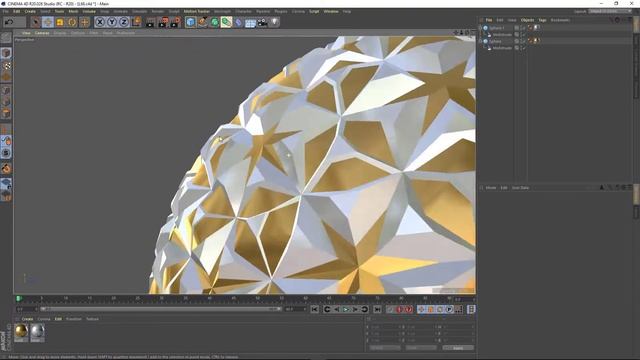This screenshot has height=360, width=640.
Task: Click the green Play Forwards button
Action: tap(346, 309)
